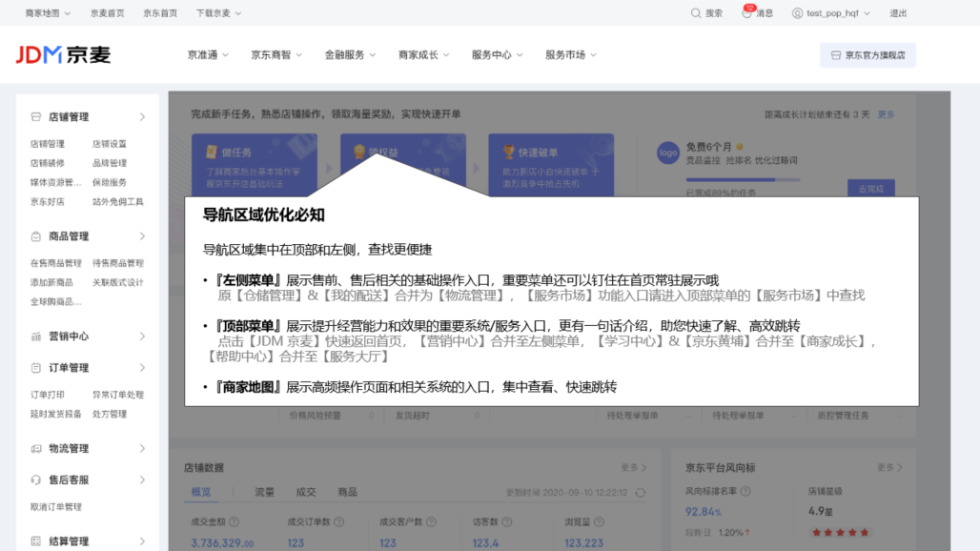Expand the 物流管理 section chevron

click(142, 449)
